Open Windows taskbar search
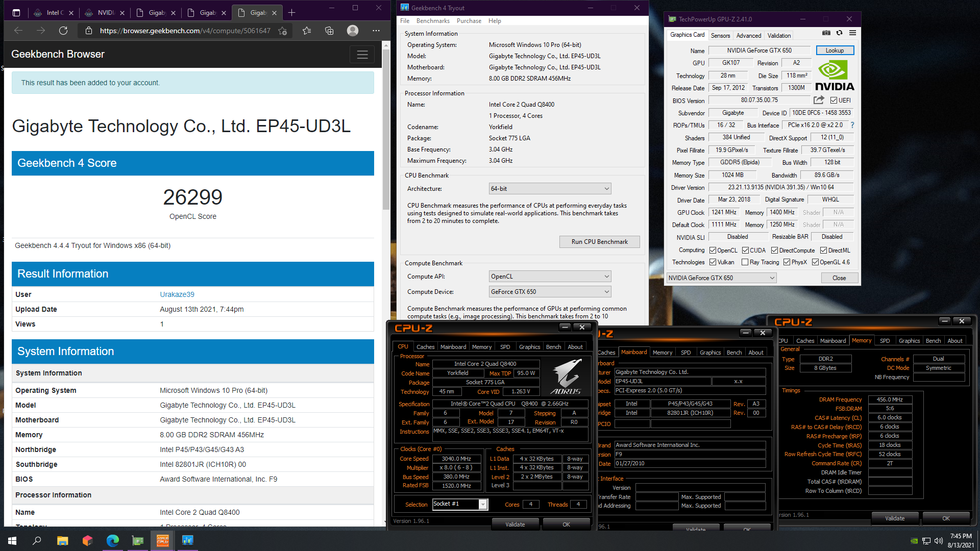 coord(37,540)
